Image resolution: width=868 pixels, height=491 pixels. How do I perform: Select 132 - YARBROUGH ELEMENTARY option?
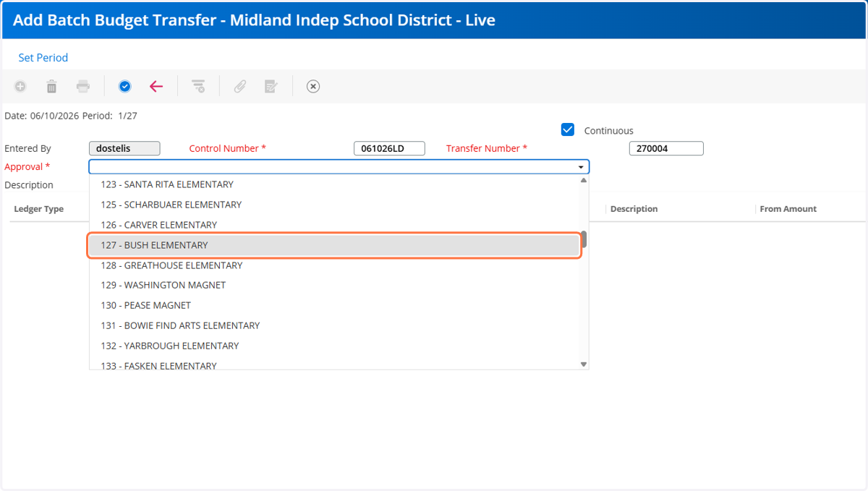pyautogui.click(x=333, y=346)
